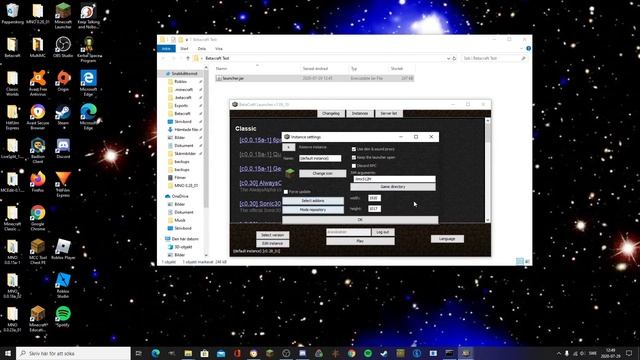Select the Badlion Client desktop icon
The image size is (640, 360).
coord(38,150)
